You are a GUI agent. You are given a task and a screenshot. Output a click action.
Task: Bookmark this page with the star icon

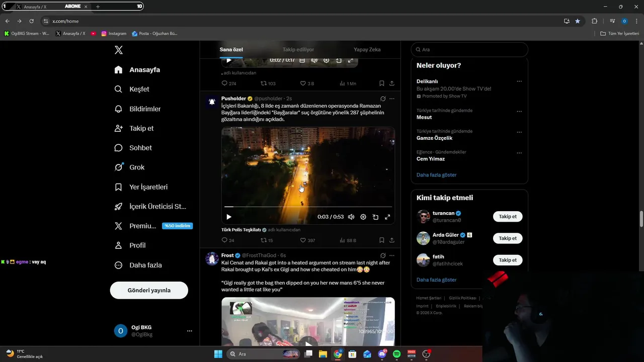(578, 21)
